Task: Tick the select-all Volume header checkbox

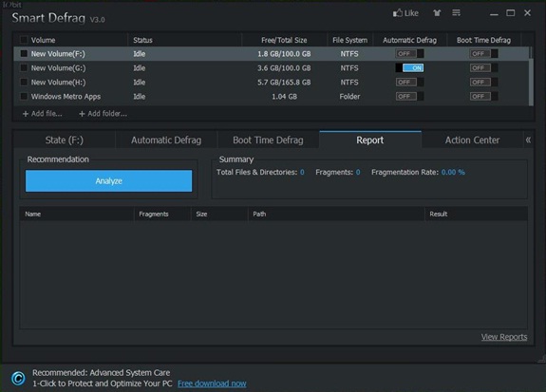Action: click(24, 40)
